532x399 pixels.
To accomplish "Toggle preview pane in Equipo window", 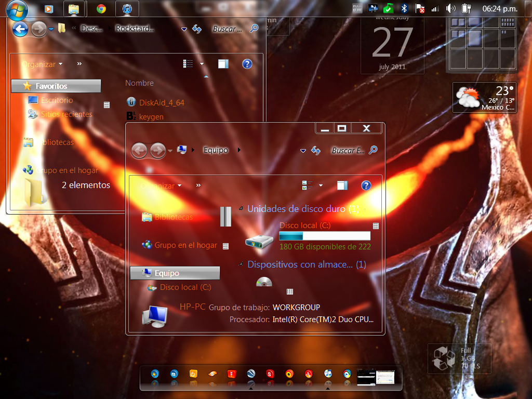I will pyautogui.click(x=342, y=185).
